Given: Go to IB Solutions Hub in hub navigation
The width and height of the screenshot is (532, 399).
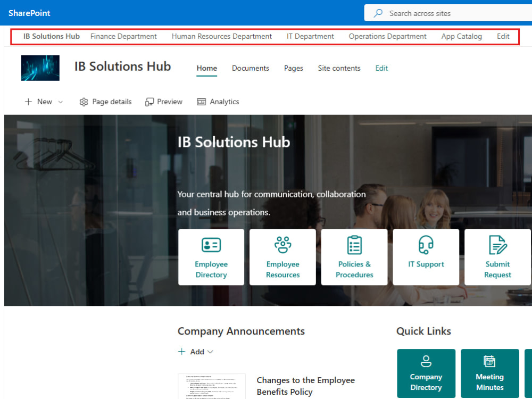Looking at the screenshot, I should (x=52, y=36).
